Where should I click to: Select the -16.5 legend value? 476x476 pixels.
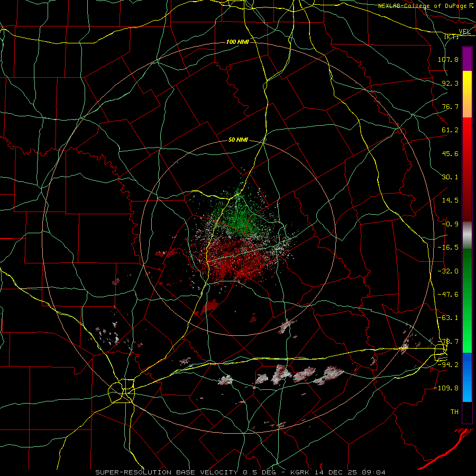pyautogui.click(x=448, y=248)
